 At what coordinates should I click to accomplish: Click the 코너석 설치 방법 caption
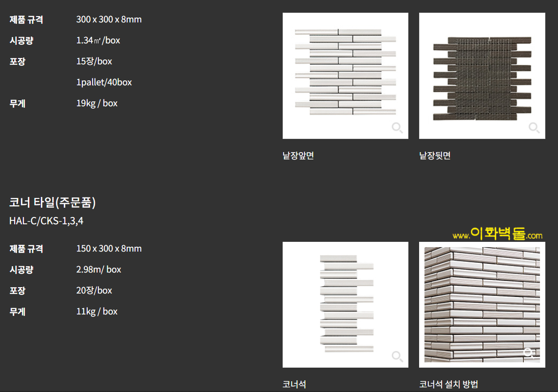[448, 384]
